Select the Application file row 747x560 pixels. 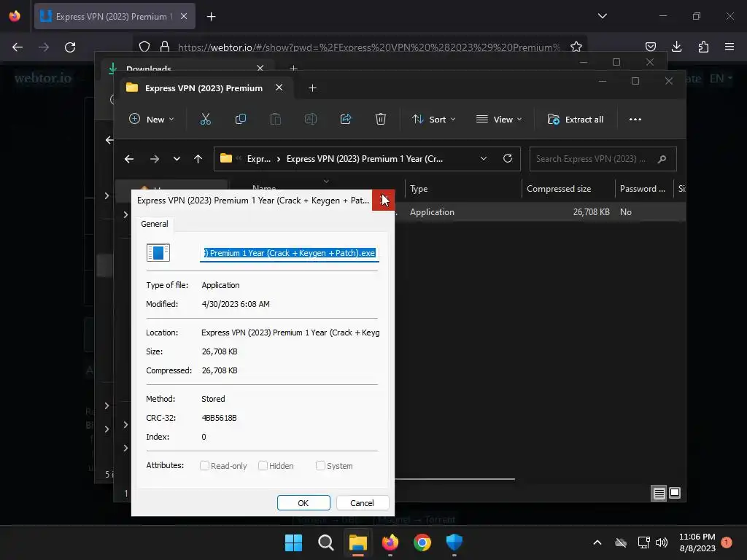541,212
